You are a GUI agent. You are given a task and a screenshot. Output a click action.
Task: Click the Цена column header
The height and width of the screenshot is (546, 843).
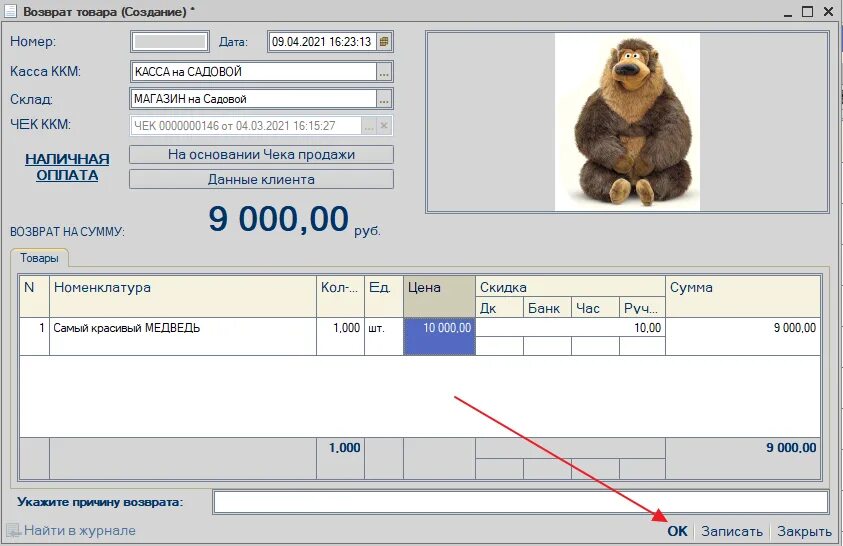439,296
